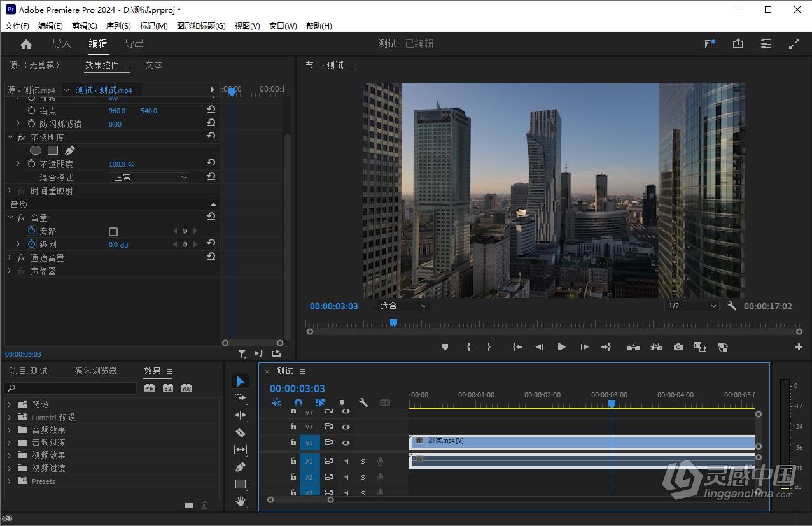Click the 0.0 dB level value
Image resolution: width=812 pixels, height=526 pixels.
click(118, 245)
